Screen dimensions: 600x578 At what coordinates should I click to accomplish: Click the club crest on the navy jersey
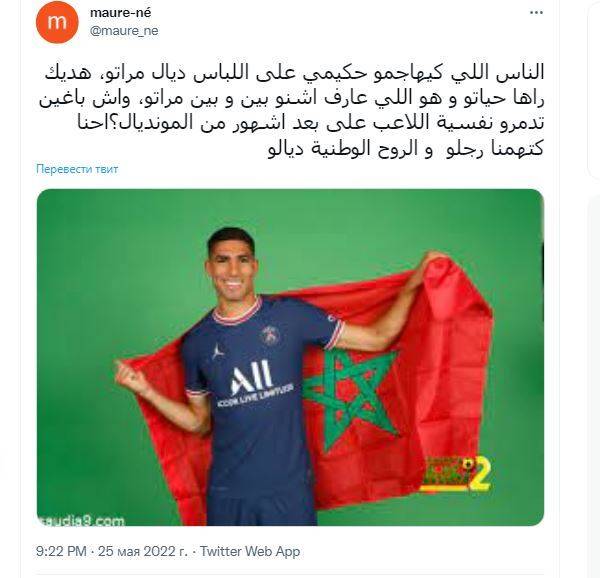tap(270, 336)
